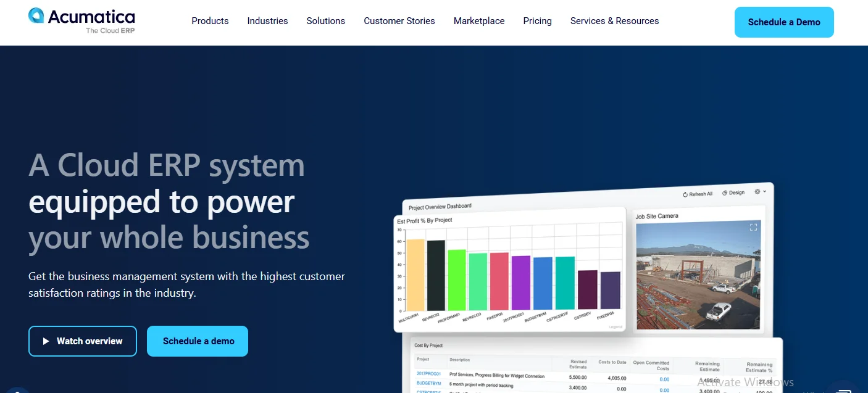Open the Products menu
The width and height of the screenshot is (868, 393).
tap(210, 21)
